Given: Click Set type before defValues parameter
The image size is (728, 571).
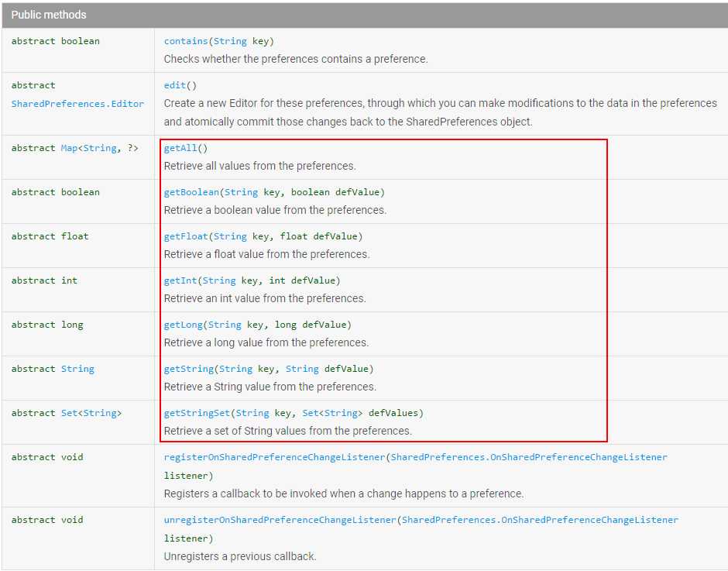Looking at the screenshot, I should pos(310,413).
